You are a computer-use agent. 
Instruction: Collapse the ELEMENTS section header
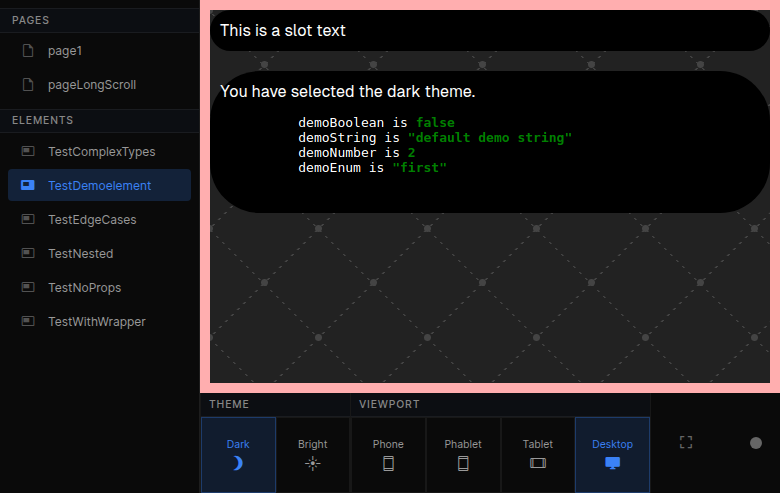43,120
